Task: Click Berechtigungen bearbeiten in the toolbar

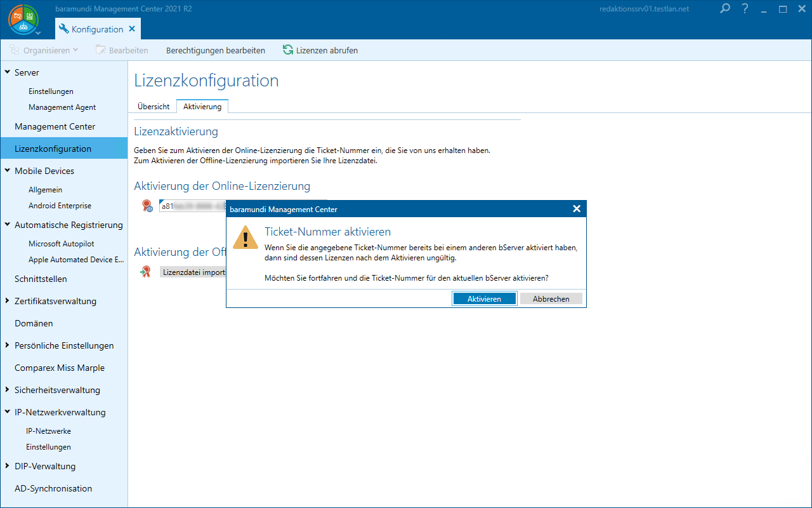Action: 215,50
